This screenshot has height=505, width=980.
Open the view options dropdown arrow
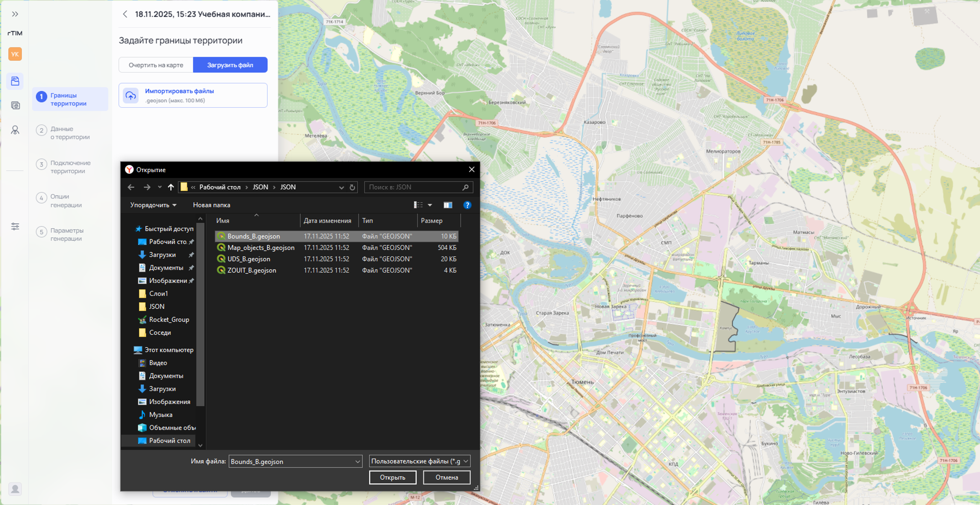point(430,205)
